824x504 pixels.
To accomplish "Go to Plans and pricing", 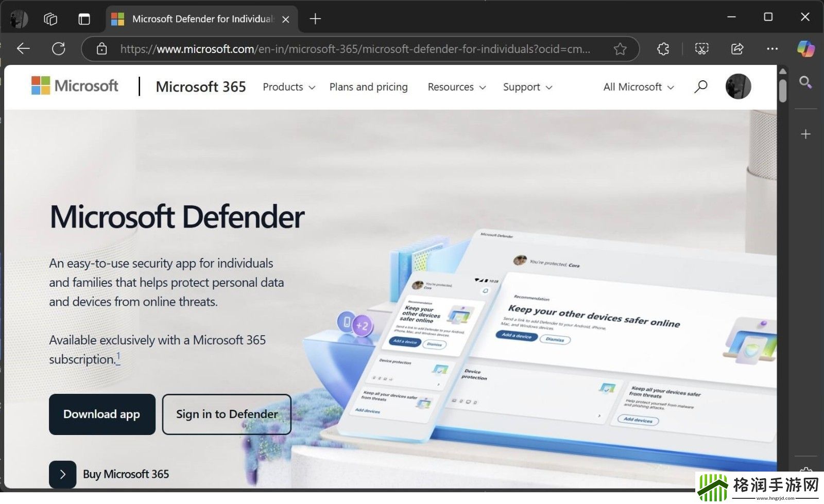I will point(368,87).
